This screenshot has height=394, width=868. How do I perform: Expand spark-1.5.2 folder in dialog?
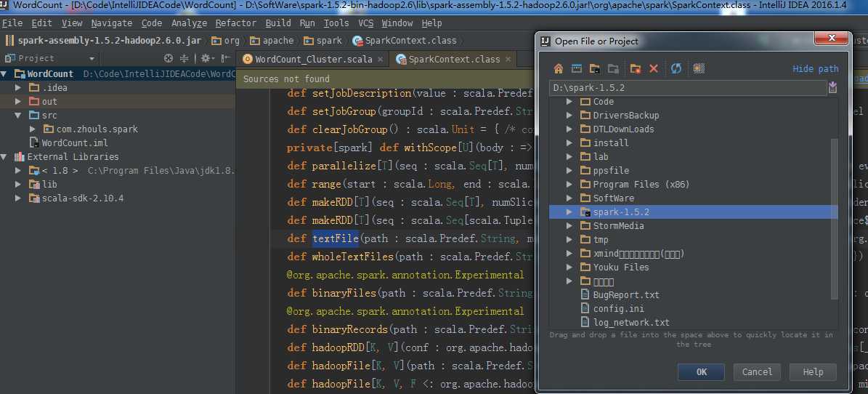[569, 212]
